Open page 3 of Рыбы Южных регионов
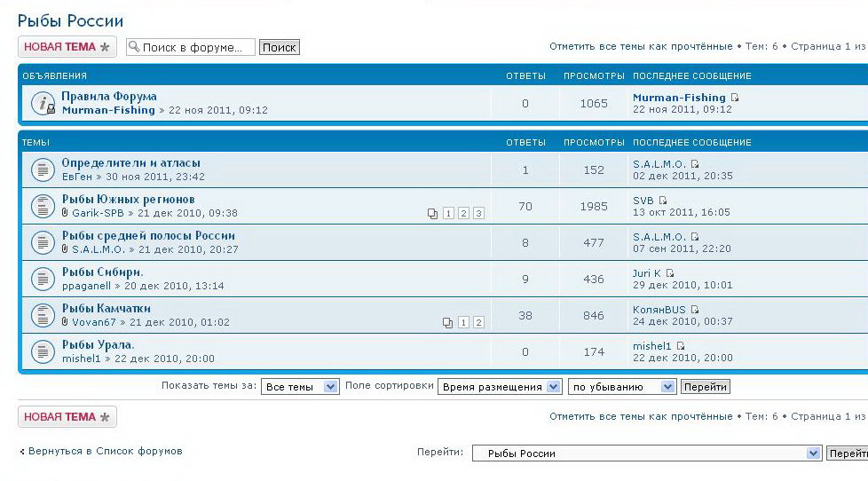This screenshot has width=868, height=481. pos(478,214)
